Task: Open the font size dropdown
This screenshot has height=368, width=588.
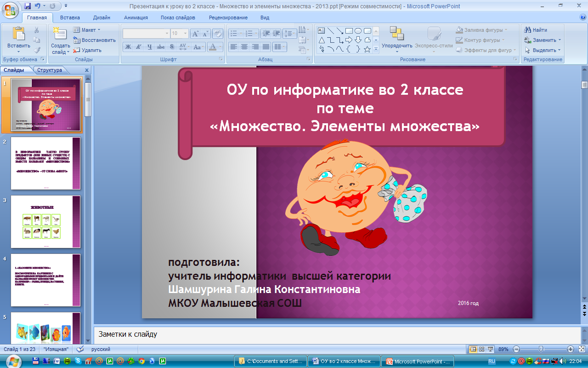Action: click(x=185, y=34)
